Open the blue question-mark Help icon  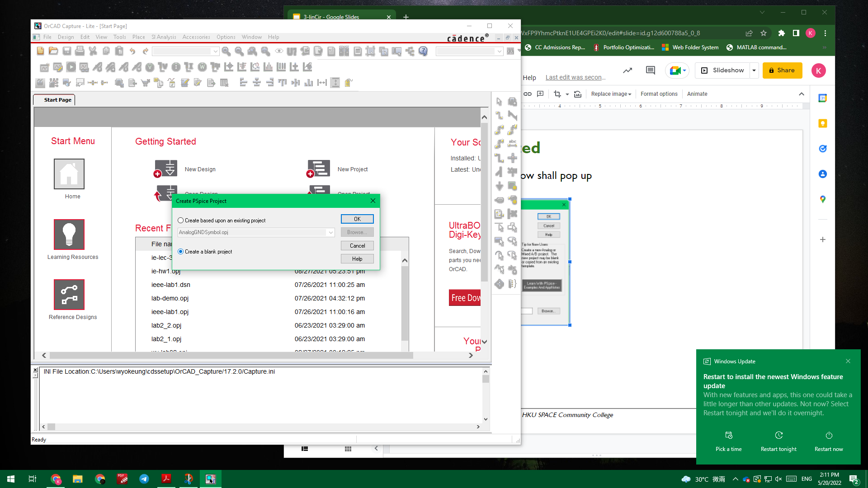pos(423,51)
